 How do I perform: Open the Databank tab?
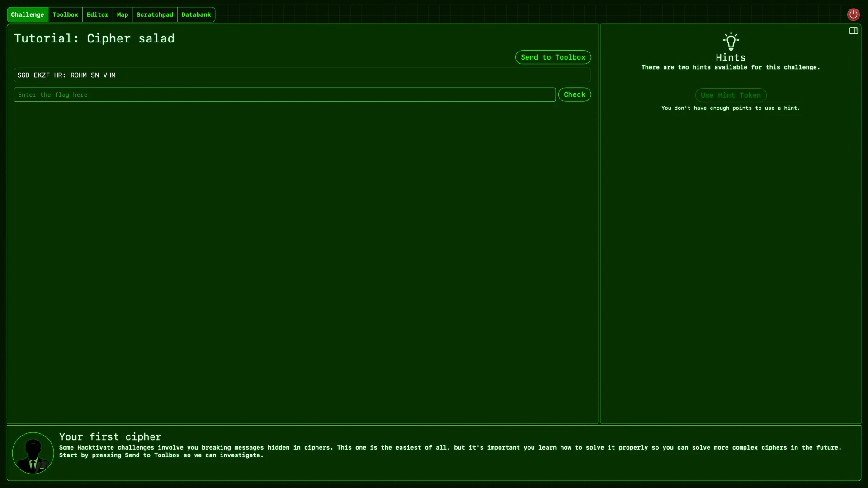pyautogui.click(x=196, y=14)
